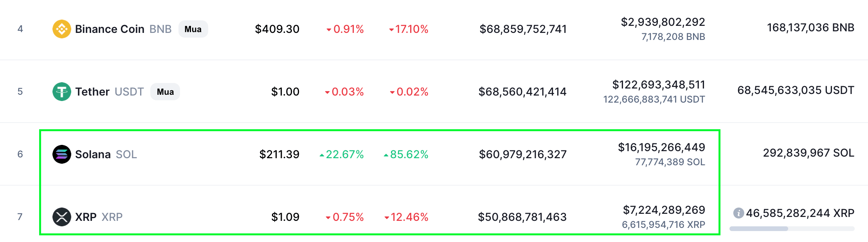Viewport: 868px width, 242px height.
Task: Select the USDT ticker label
Action: pyautogui.click(x=130, y=91)
